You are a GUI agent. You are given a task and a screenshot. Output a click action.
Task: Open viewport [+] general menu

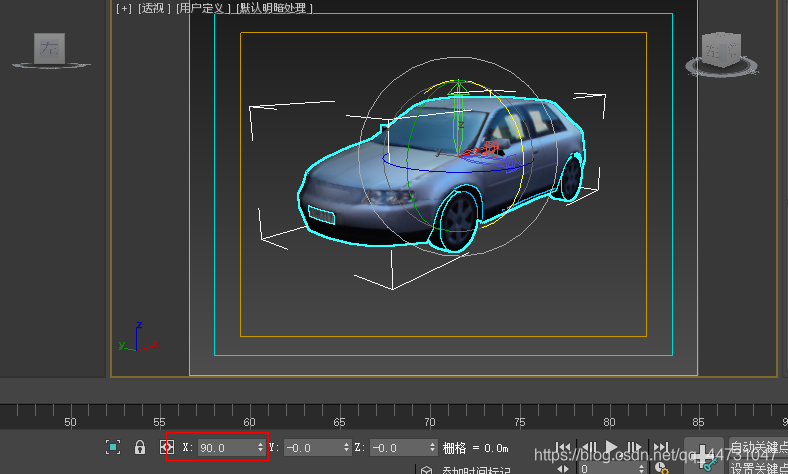124,8
